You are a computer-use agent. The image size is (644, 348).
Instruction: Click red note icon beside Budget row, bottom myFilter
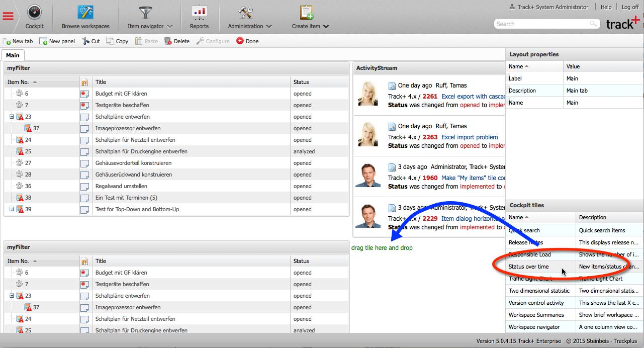[x=85, y=273]
